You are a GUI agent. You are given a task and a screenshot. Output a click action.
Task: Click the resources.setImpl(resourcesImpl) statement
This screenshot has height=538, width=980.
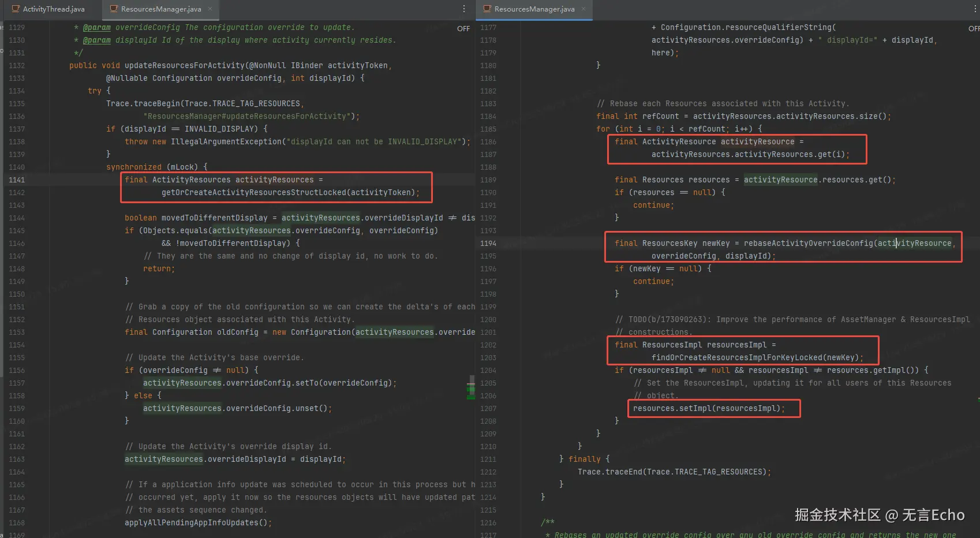[x=708, y=408]
